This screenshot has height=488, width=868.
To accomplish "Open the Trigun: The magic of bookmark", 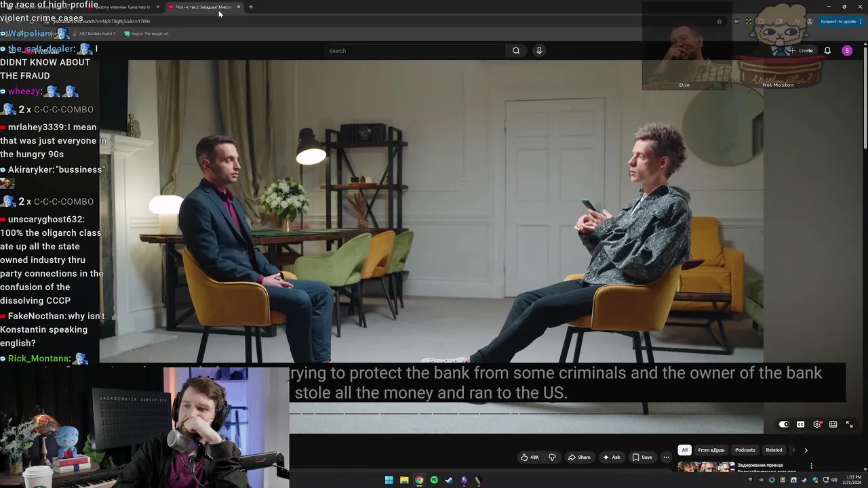I will [x=146, y=33].
